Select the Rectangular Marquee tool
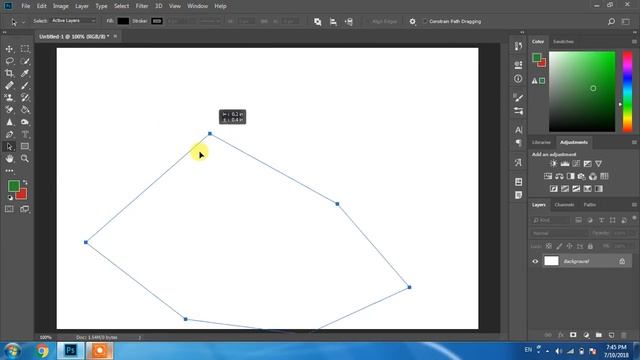 (x=25, y=49)
